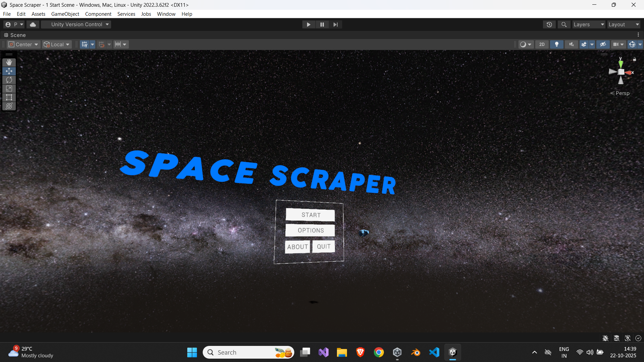Viewport: 644px width, 362px height.
Task: Select the Move tool
Action: tap(9, 71)
